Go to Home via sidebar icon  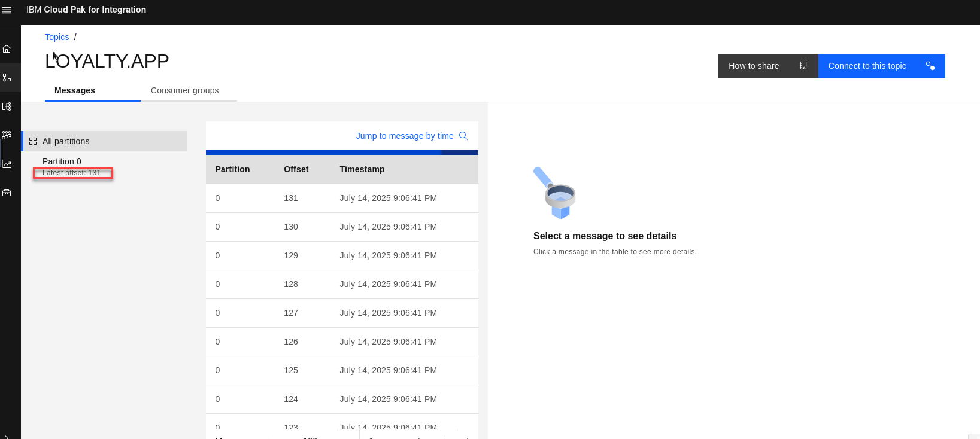point(7,49)
